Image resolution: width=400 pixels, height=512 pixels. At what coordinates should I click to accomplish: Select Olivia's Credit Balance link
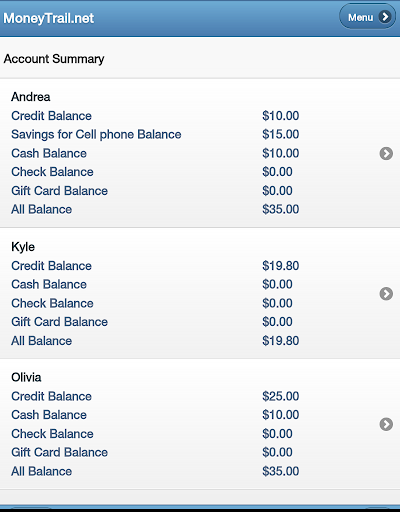point(51,396)
